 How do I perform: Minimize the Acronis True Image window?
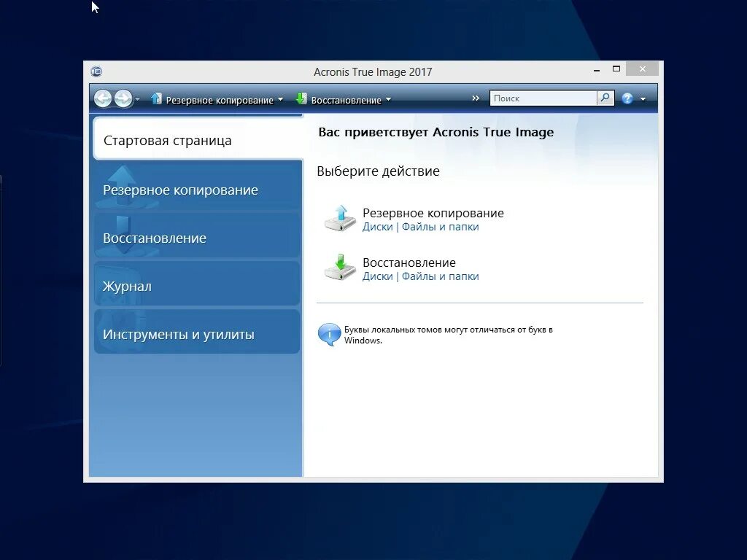click(597, 69)
